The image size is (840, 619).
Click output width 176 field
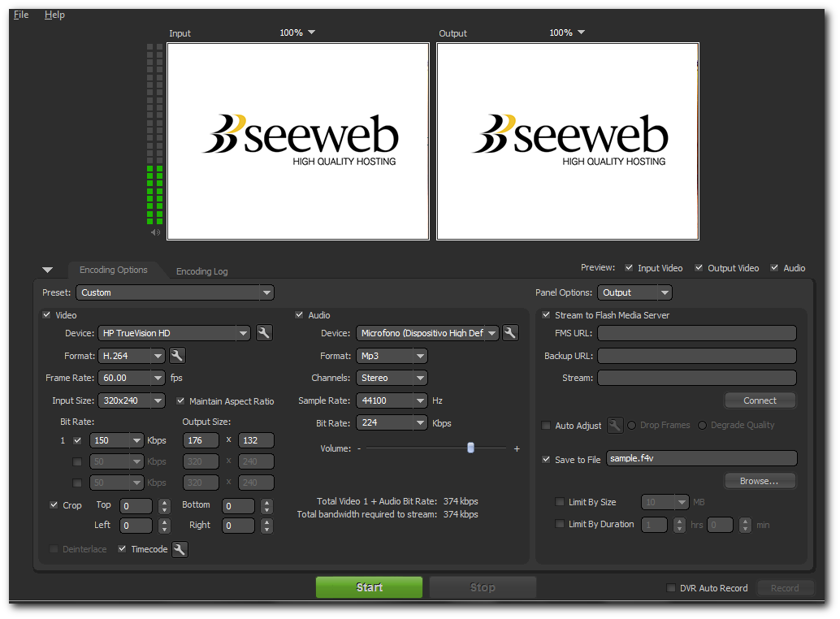[x=201, y=440]
